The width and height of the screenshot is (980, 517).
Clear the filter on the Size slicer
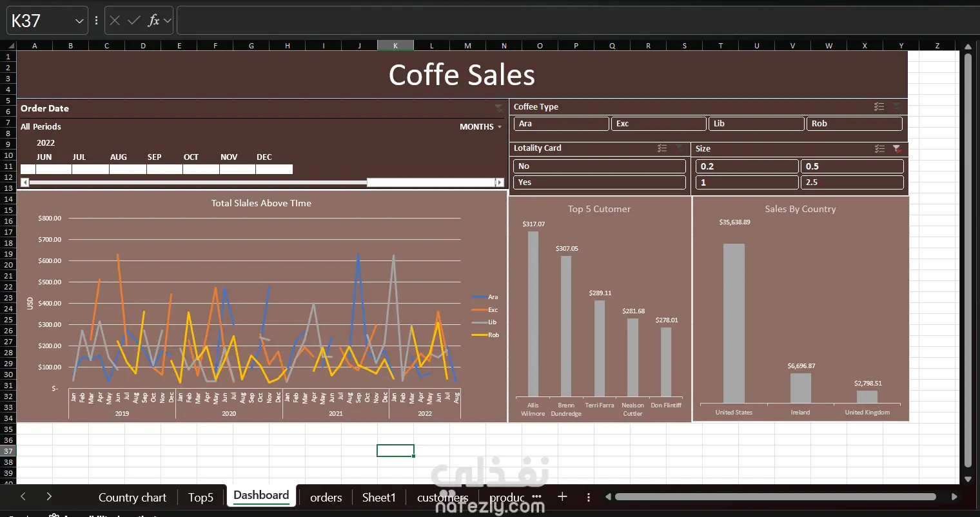click(897, 149)
